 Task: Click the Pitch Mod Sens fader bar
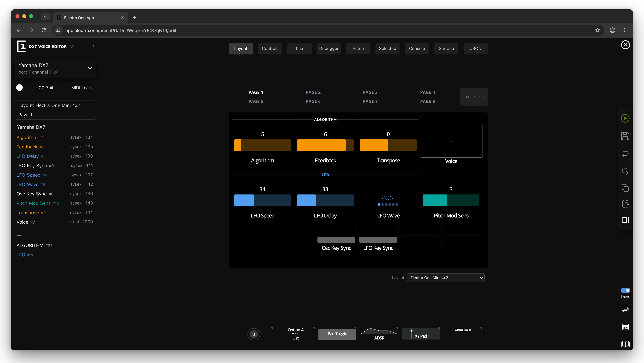click(451, 200)
